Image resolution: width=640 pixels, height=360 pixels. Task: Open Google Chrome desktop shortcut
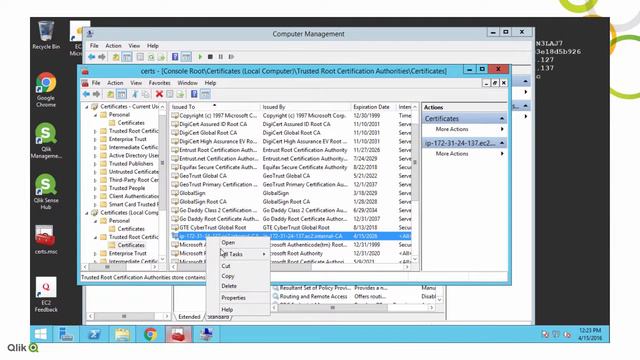[x=46, y=90]
